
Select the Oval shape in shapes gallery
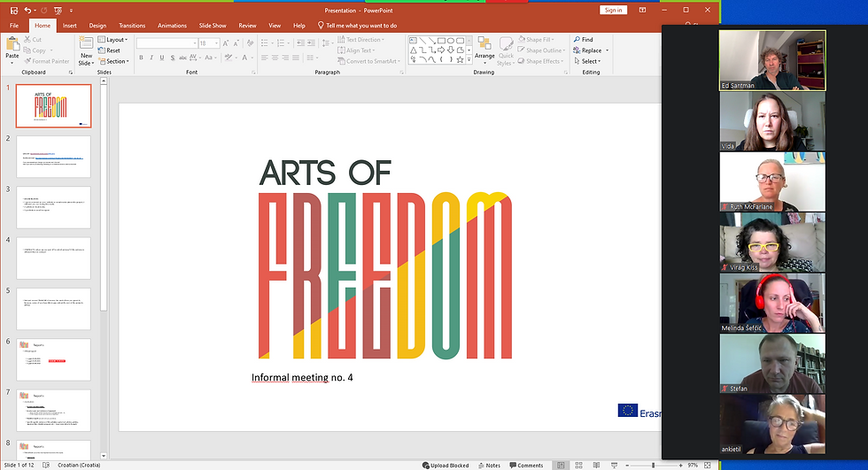tap(451, 41)
